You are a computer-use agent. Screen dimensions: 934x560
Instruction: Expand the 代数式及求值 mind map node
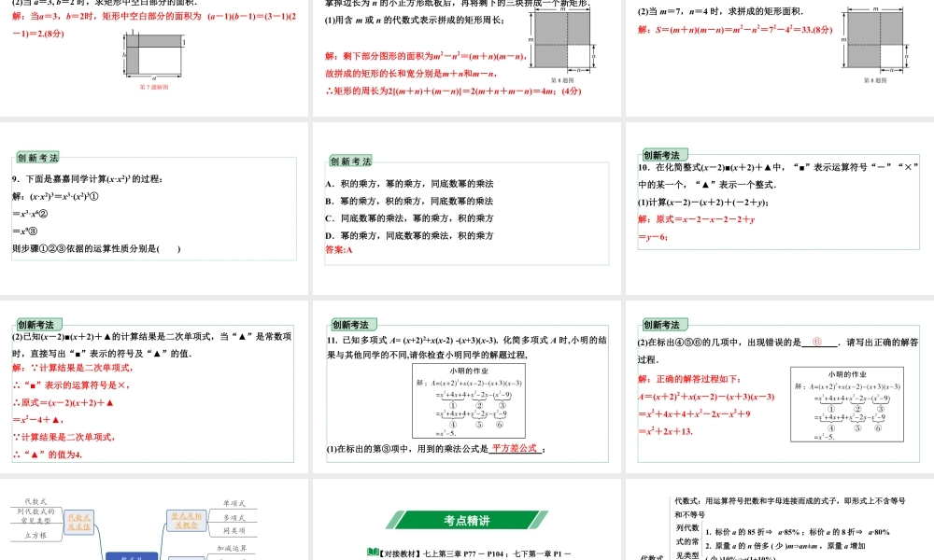point(78,521)
